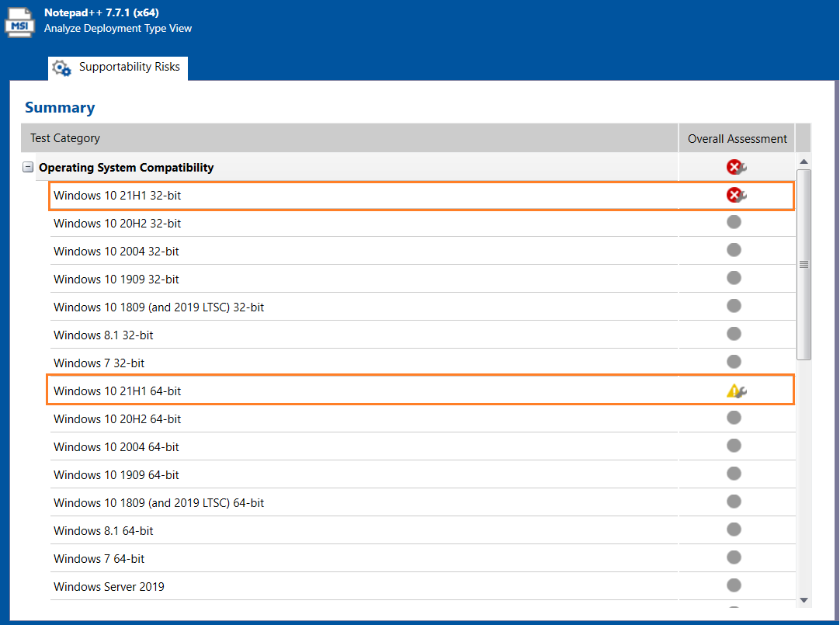The height and width of the screenshot is (625, 840).
Task: Select the Windows 10 21H1 64-bit row
Action: click(421, 391)
